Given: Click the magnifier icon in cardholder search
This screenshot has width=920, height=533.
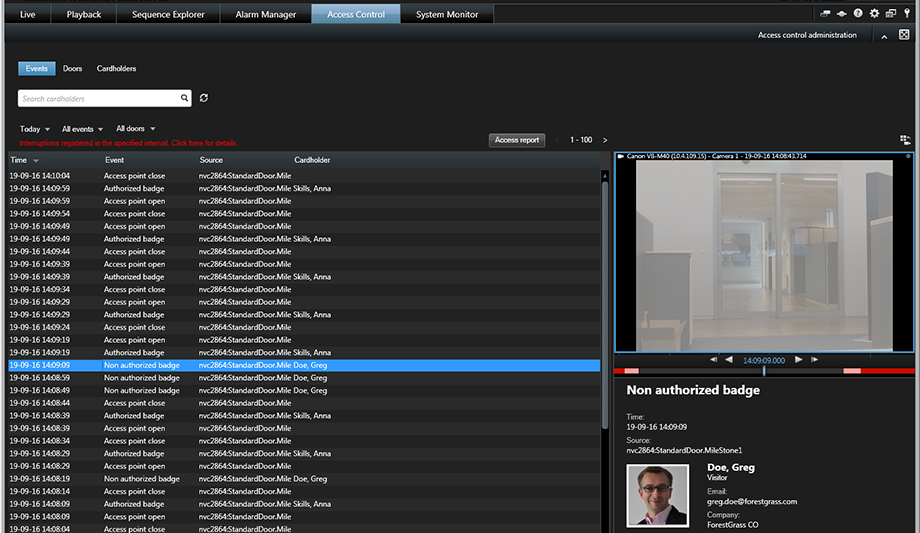Looking at the screenshot, I should (x=184, y=98).
